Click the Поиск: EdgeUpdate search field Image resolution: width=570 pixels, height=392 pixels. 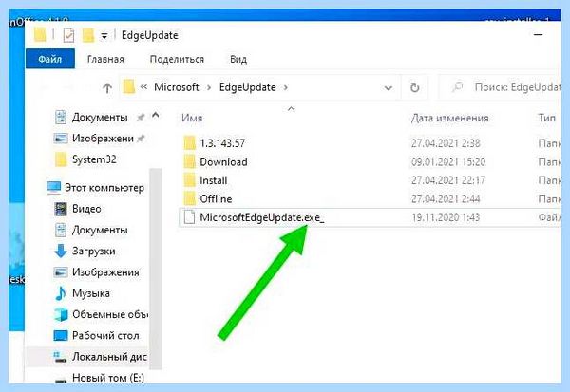pos(501,87)
